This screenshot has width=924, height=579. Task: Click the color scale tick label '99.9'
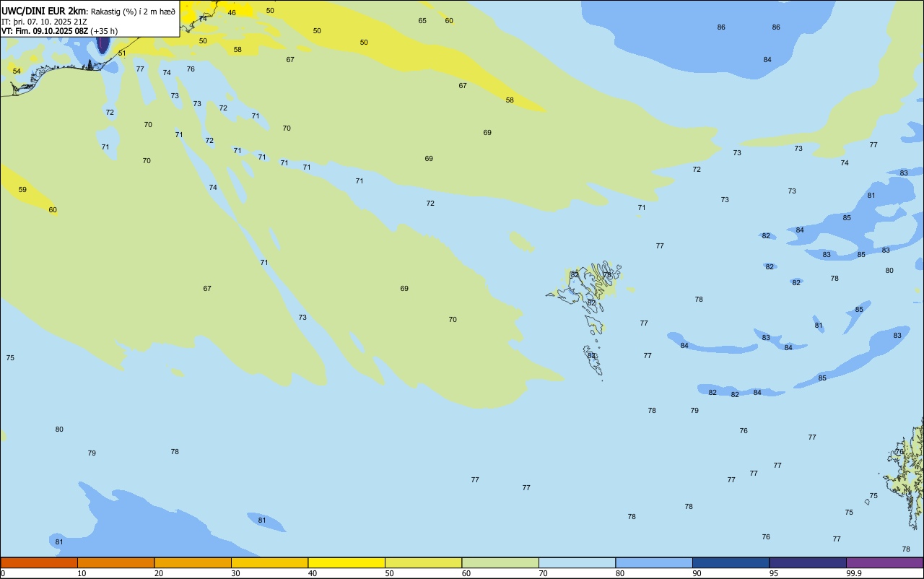click(854, 573)
